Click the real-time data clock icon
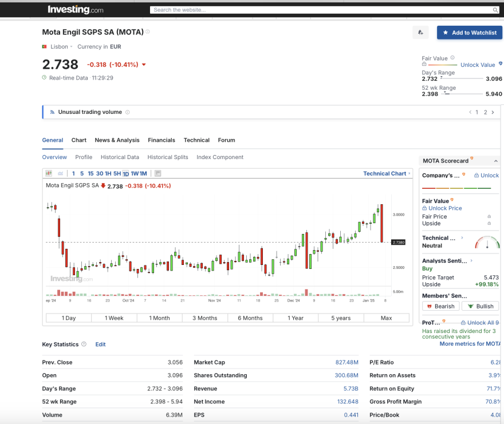 44,77
